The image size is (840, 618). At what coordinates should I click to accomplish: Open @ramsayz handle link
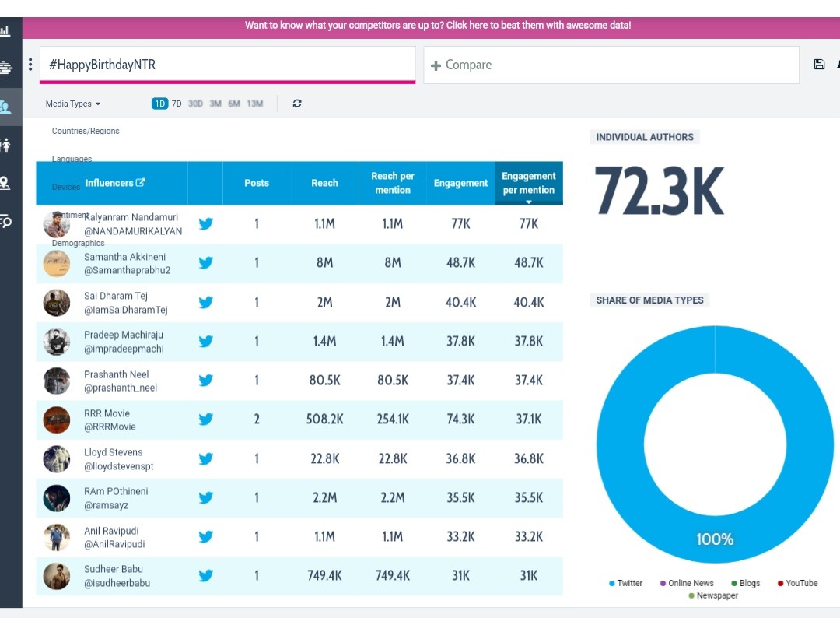(x=106, y=505)
